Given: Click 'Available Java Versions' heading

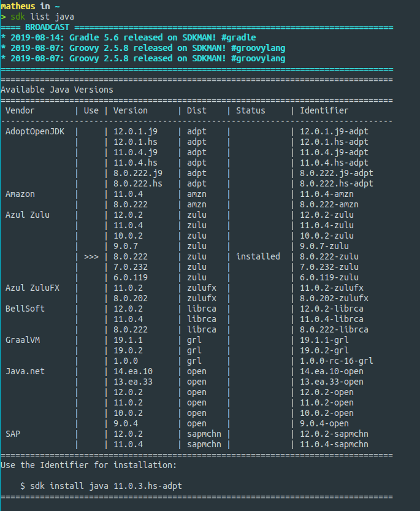Looking at the screenshot, I should point(57,90).
